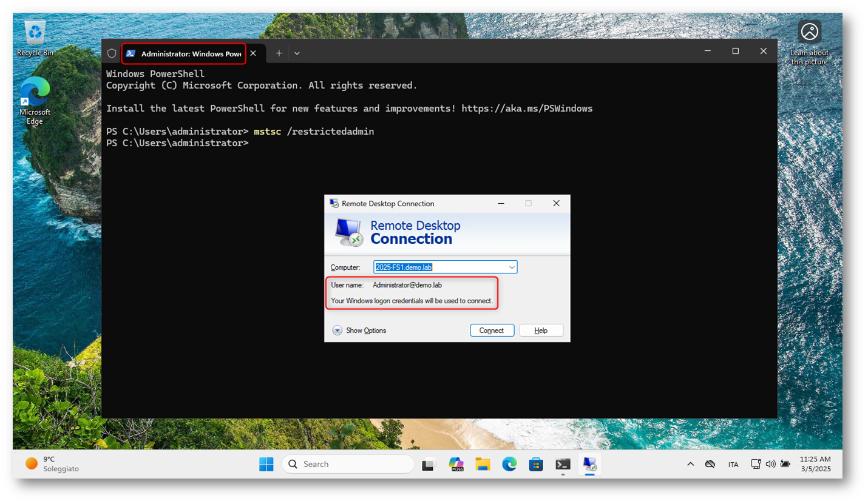This screenshot has height=504, width=868.
Task: Click the volume speaker tray icon
Action: (770, 464)
